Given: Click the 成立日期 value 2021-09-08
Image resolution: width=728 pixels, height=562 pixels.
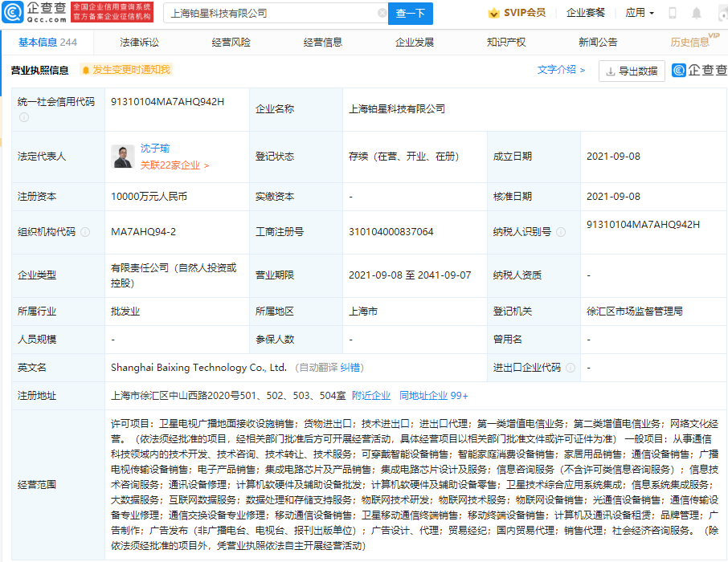Looking at the screenshot, I should pos(613,157).
